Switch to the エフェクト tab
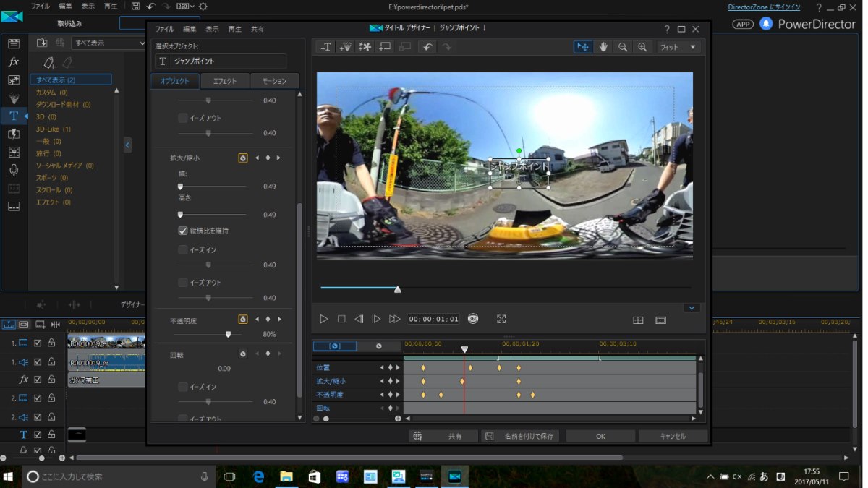The image size is (868, 488). coord(224,81)
